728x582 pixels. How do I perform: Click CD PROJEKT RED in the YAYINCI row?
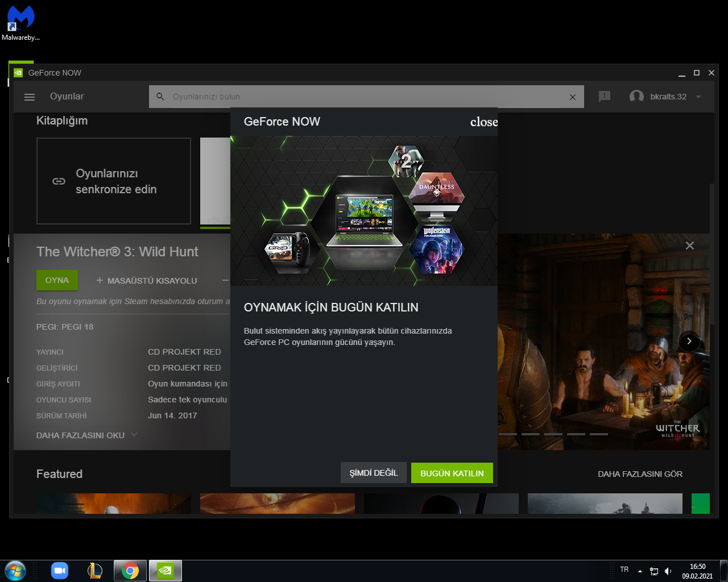tap(184, 352)
